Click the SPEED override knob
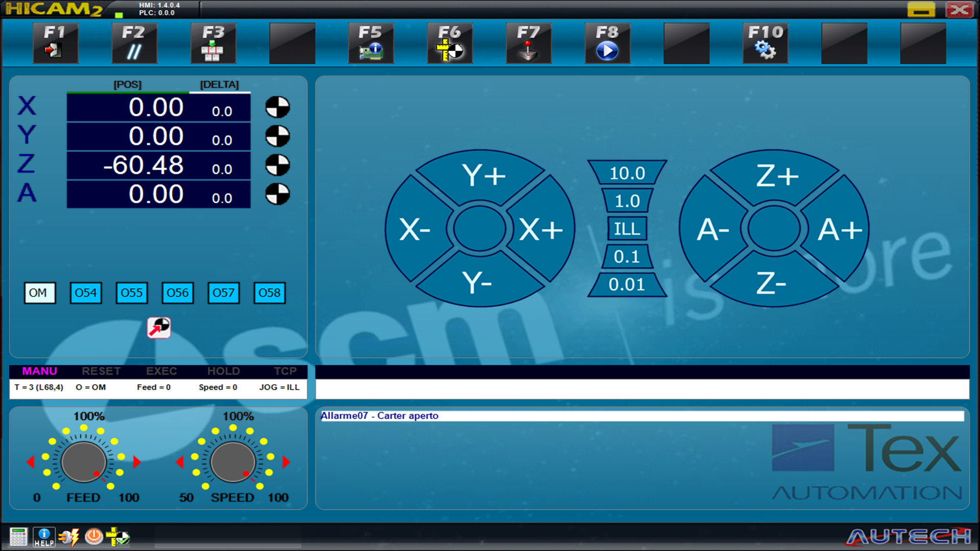Image resolution: width=980 pixels, height=551 pixels. 233,462
